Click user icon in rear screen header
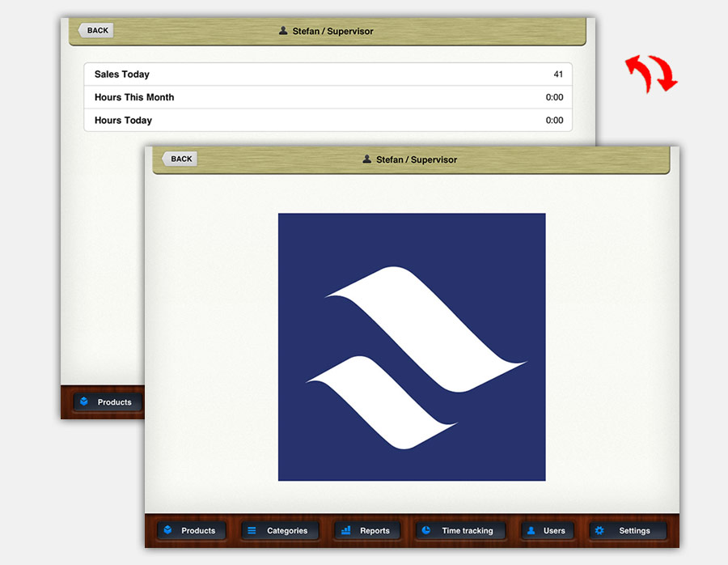This screenshot has width=728, height=565. click(x=283, y=31)
